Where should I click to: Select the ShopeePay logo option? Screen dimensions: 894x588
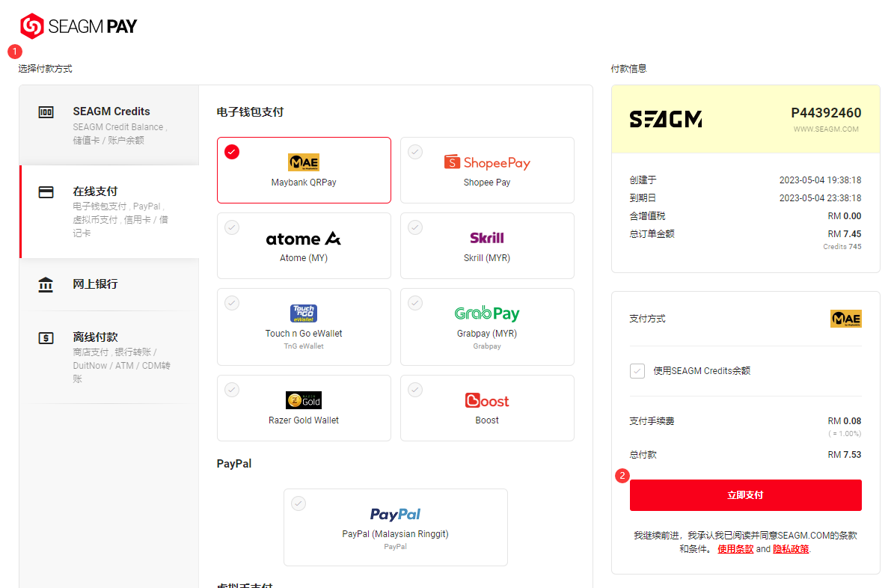[487, 162]
